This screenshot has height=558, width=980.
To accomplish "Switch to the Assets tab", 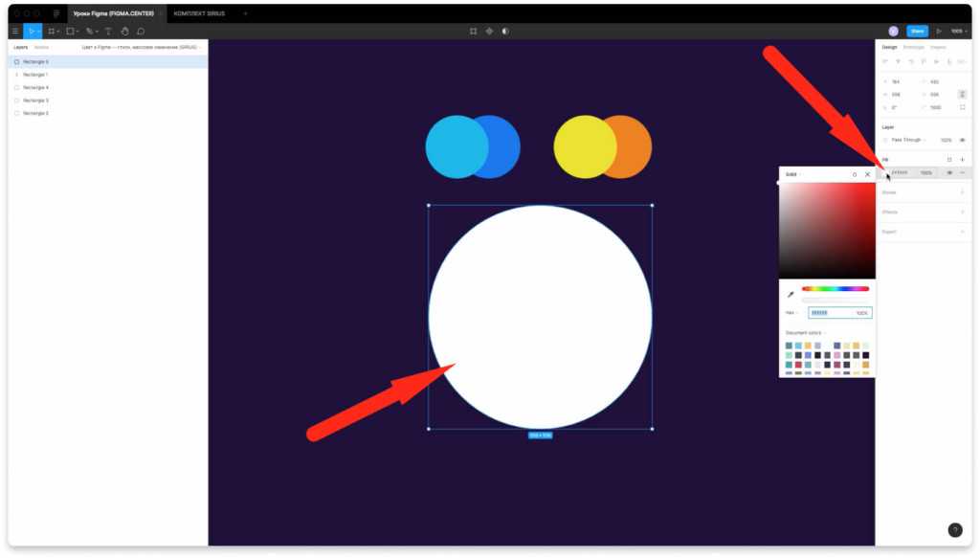I will point(41,48).
